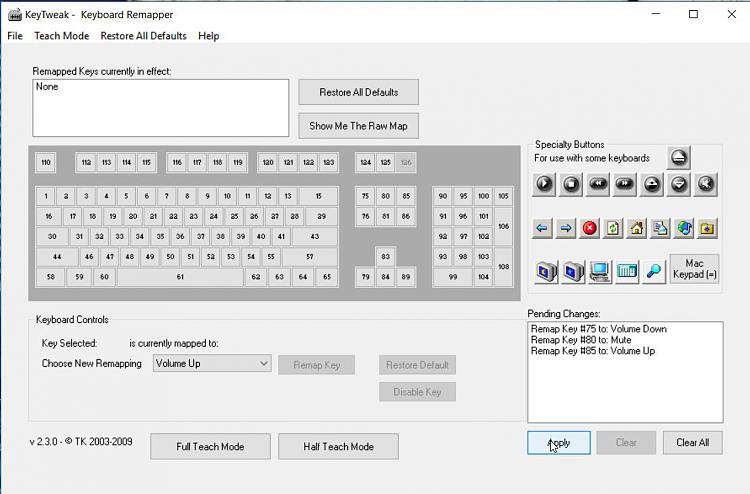Screen dimensions: 750x494
Task: Select key 65 on the keyboard map
Action: (x=327, y=277)
